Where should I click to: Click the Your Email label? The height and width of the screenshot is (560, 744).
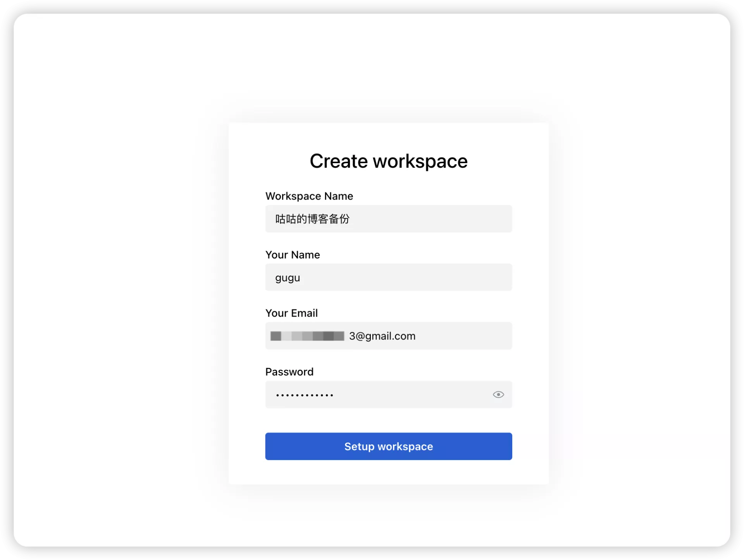click(291, 313)
